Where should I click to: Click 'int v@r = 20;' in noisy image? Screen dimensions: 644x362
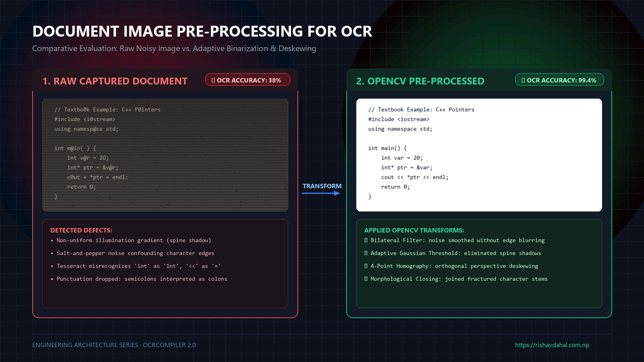[x=88, y=158]
